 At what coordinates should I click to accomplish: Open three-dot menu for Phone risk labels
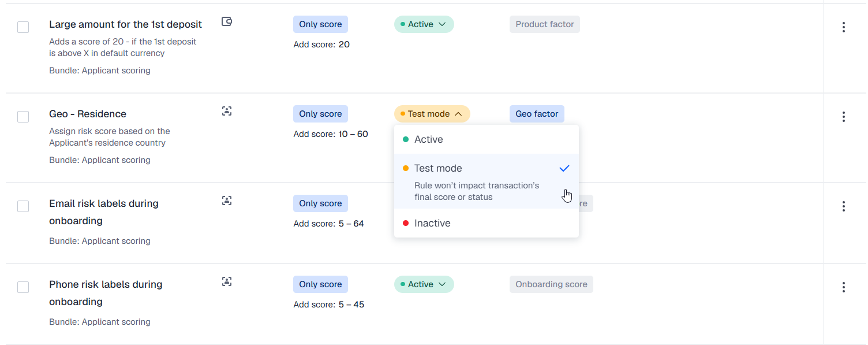tap(843, 287)
